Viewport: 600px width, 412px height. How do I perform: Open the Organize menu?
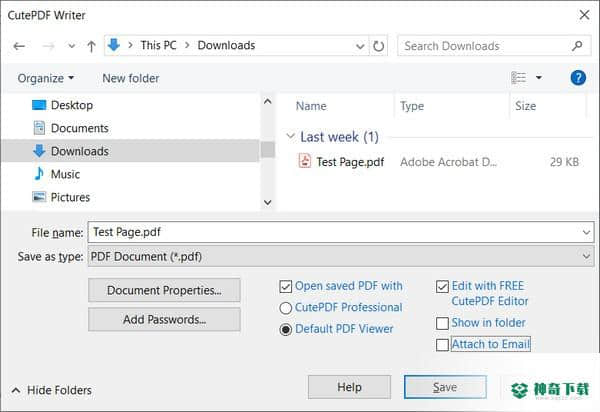(46, 78)
